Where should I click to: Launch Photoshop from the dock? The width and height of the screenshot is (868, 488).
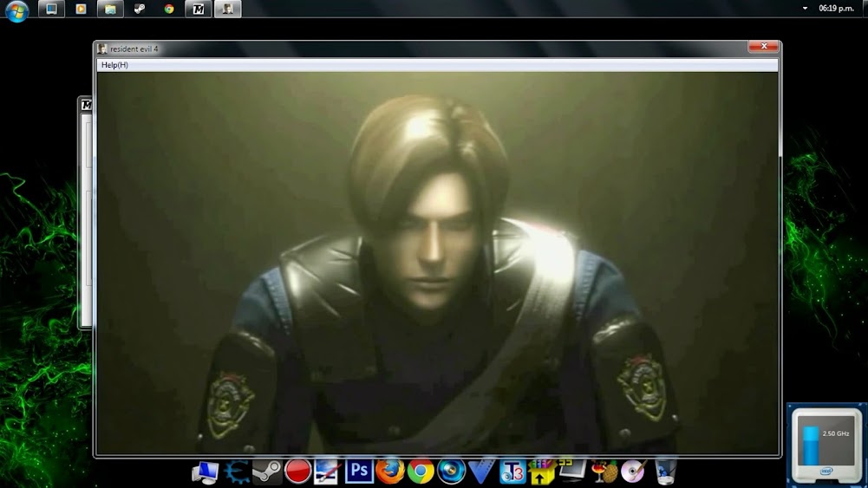coord(359,472)
